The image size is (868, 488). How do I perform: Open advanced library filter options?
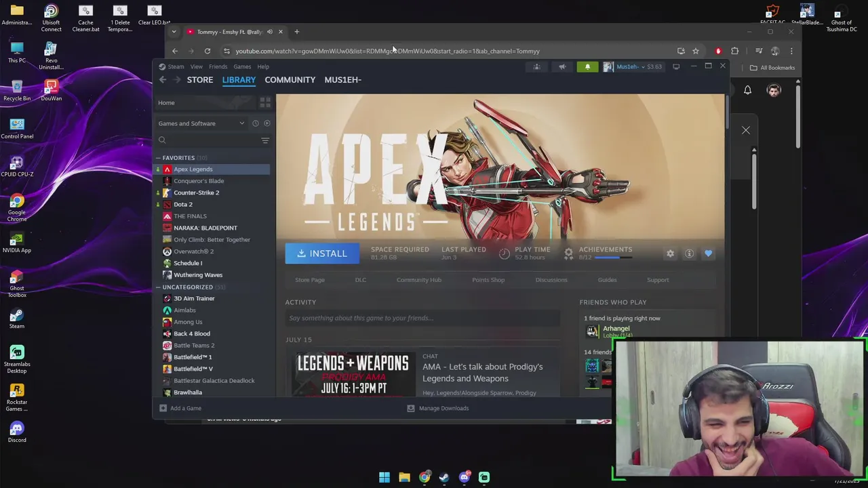pyautogui.click(x=265, y=140)
